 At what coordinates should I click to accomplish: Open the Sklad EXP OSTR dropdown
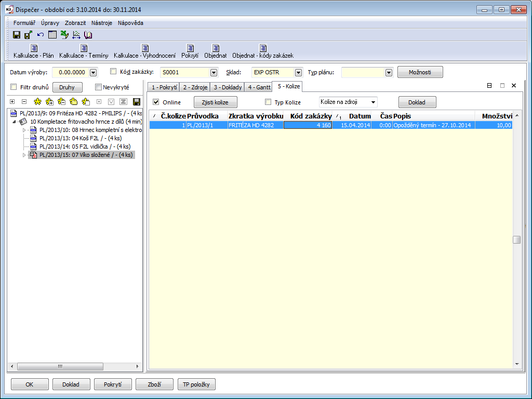(x=298, y=72)
